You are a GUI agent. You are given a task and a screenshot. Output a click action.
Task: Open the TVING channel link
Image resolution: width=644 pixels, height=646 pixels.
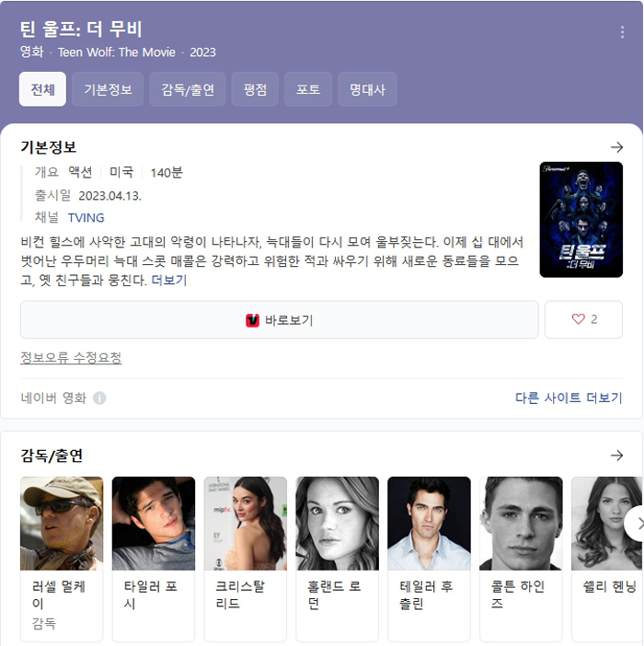coord(86,218)
